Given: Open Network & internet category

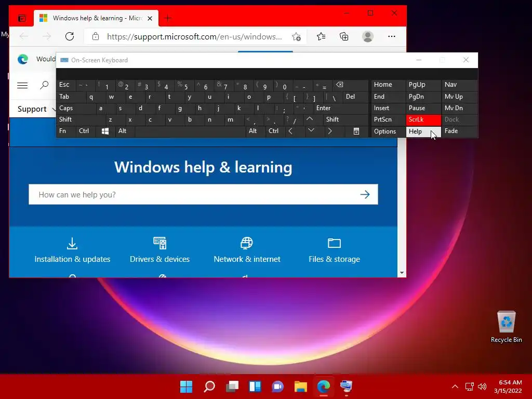Looking at the screenshot, I should [x=247, y=251].
